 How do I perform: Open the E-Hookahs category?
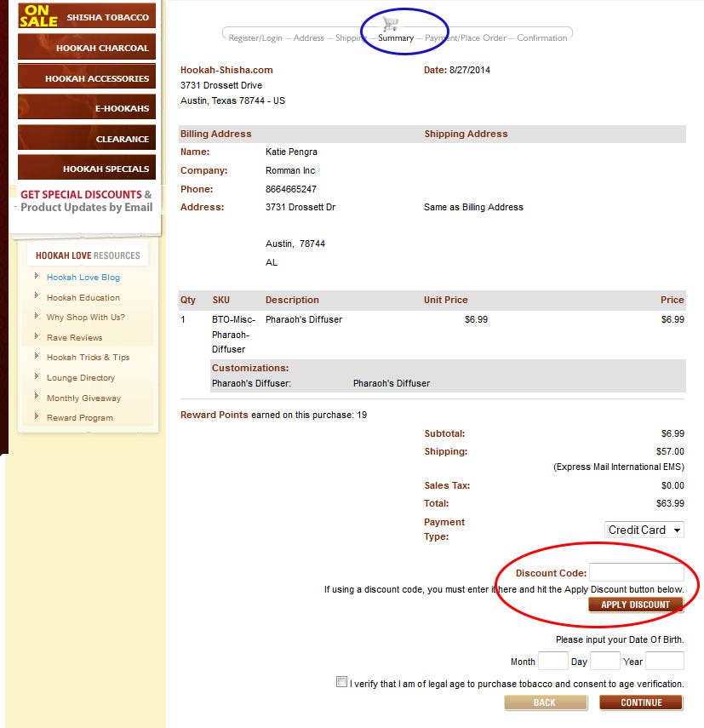point(87,106)
